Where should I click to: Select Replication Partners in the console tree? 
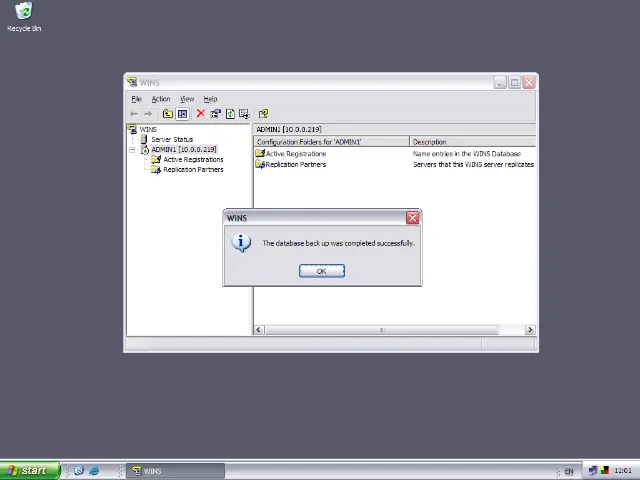193,170
